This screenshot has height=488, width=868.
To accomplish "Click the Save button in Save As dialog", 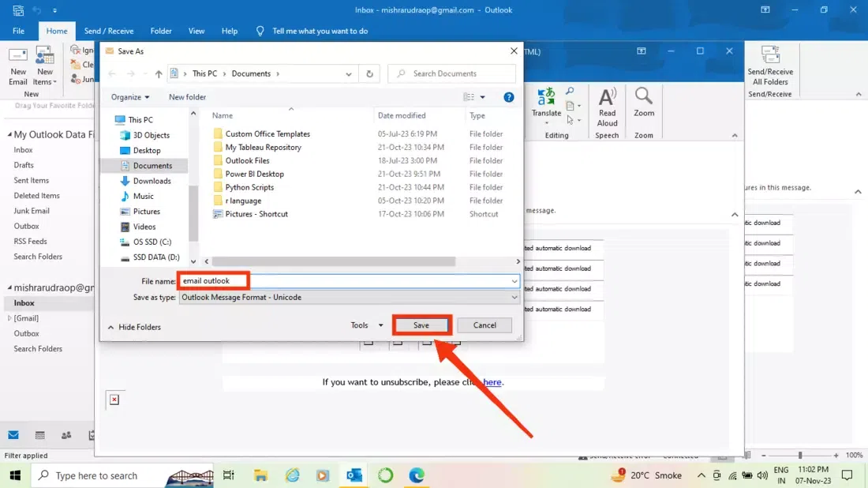I will coord(421,325).
